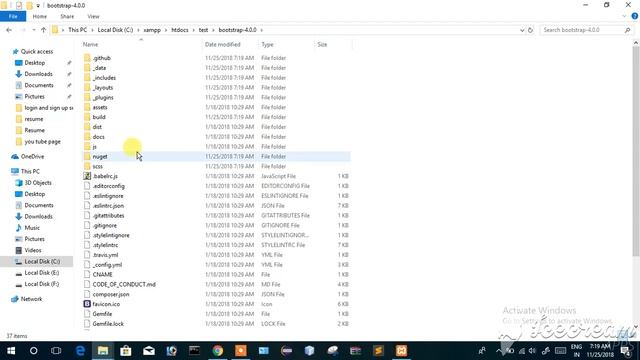Expand the ribbon with the chevron
The image size is (640, 360).
[x=624, y=16]
